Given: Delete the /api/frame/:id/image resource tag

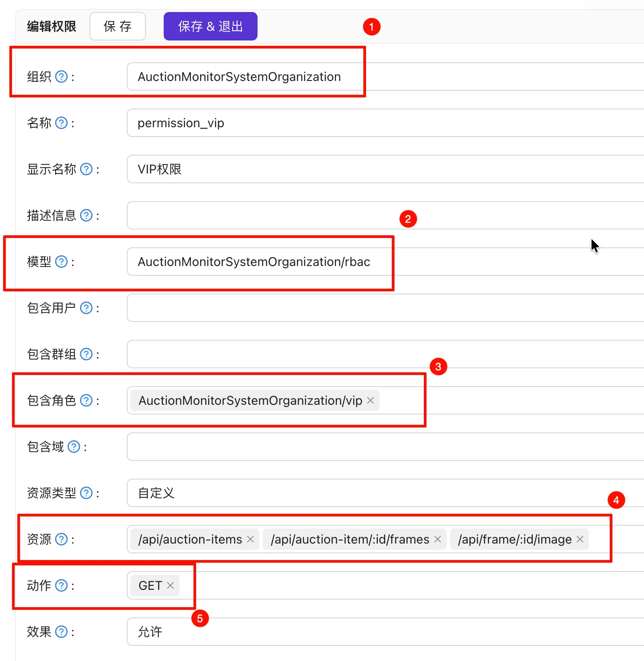Looking at the screenshot, I should pos(580,539).
